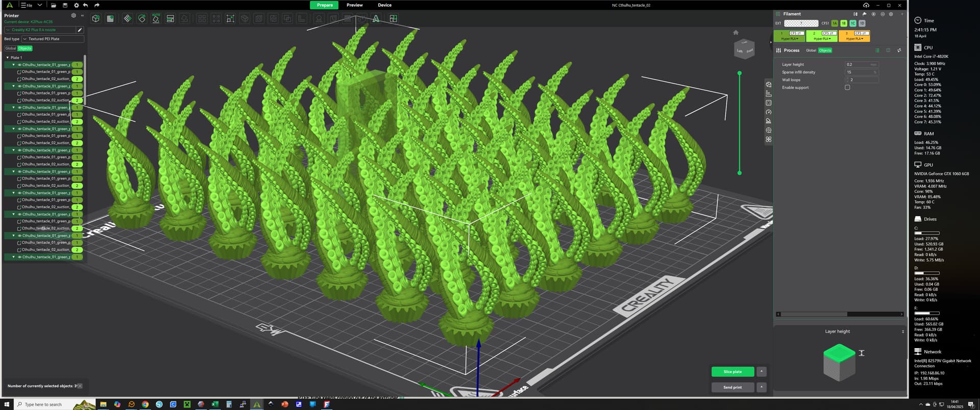Collapse the left Printer panel with double-arrow icon
980x410 pixels.
(x=82, y=15)
